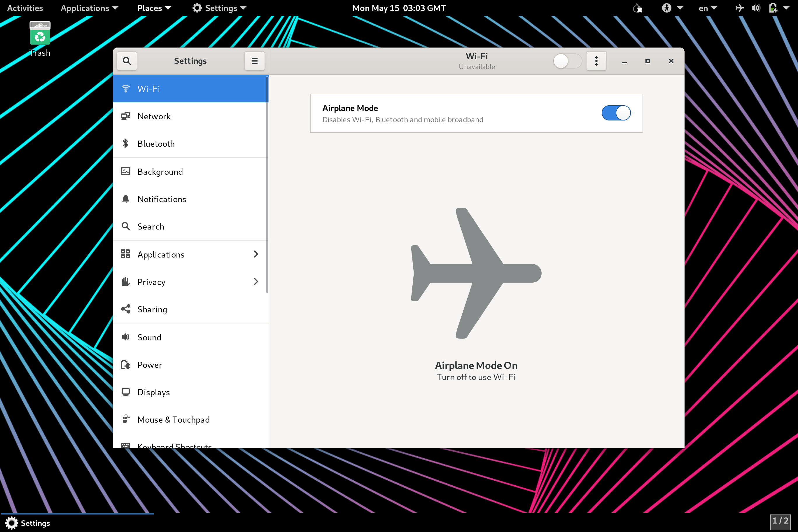Open the Places dropdown in top bar
Viewport: 798px width, 532px height.
pos(154,8)
